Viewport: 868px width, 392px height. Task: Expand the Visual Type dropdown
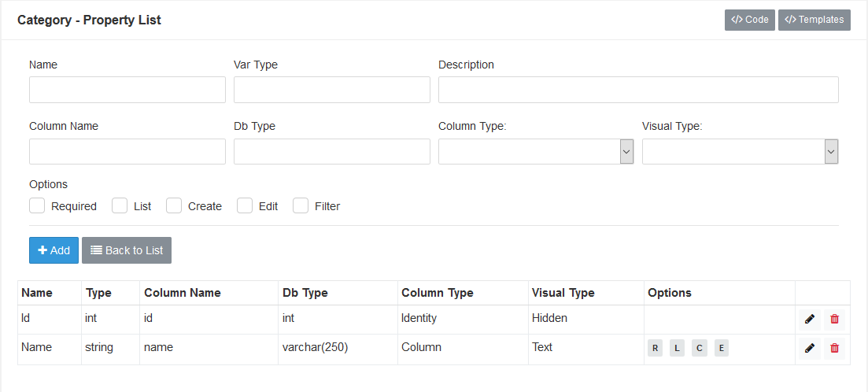740,152
